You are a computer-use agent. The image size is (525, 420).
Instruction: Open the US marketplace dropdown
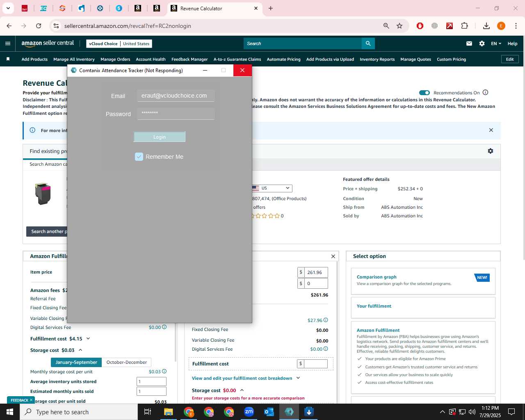272,188
